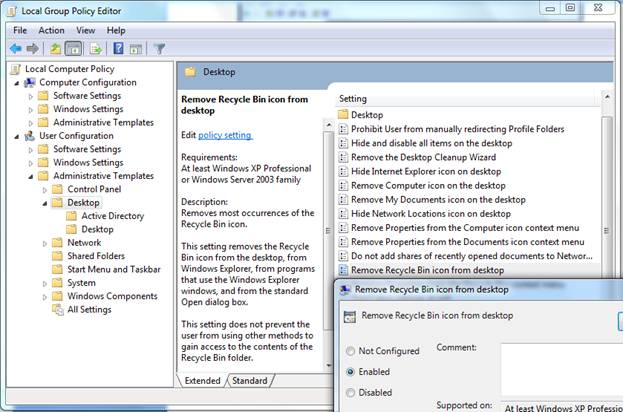This screenshot has width=623, height=412.
Task: Expand Software Settings under Computer Configuration
Action: (31, 97)
